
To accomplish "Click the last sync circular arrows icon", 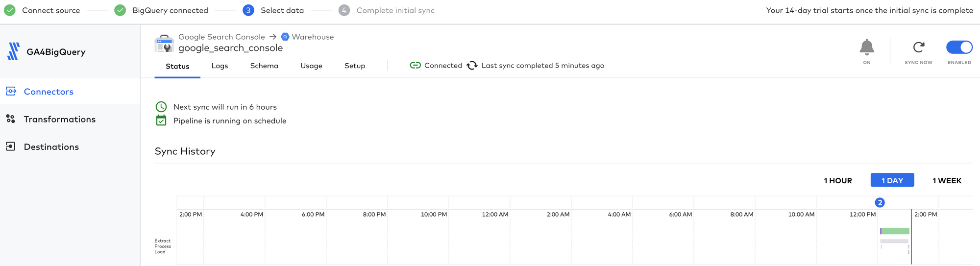I will click(x=472, y=66).
